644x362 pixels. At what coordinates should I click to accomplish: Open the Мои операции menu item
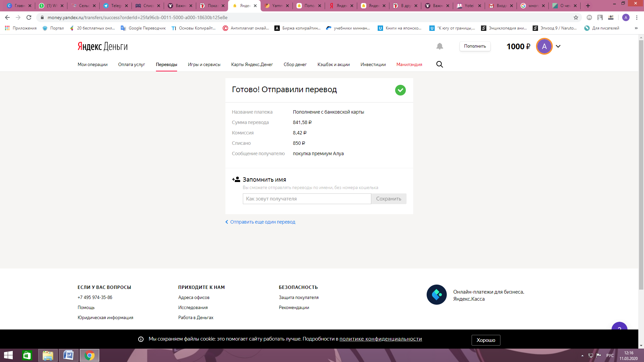(93, 64)
